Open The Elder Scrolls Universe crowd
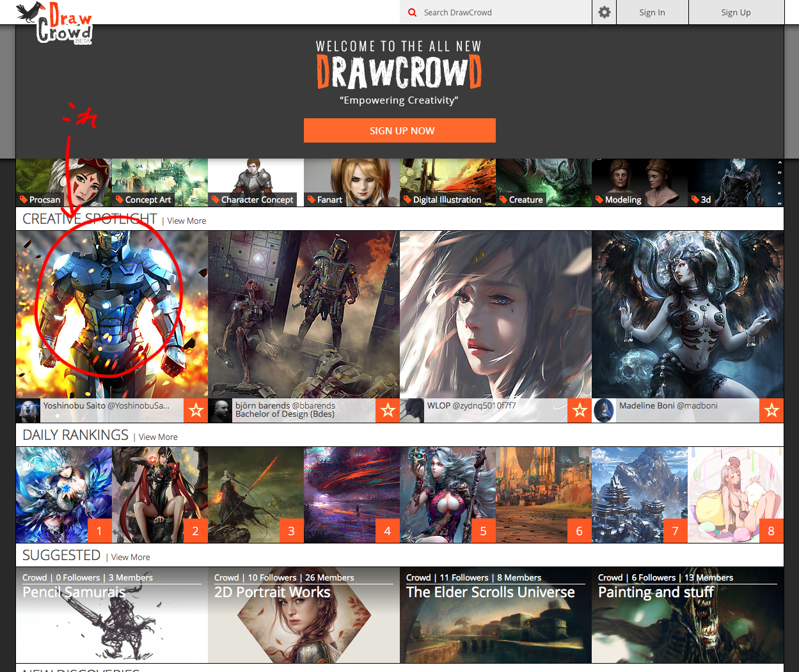This screenshot has height=672, width=799. click(x=496, y=615)
